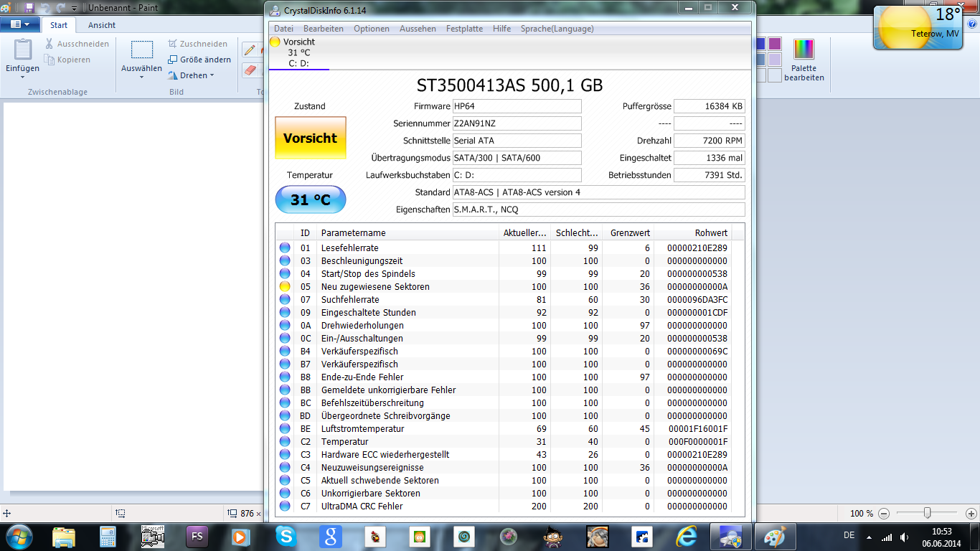
Task: Switch to the CrystalDiskInfo taskbar icon
Action: (730, 537)
